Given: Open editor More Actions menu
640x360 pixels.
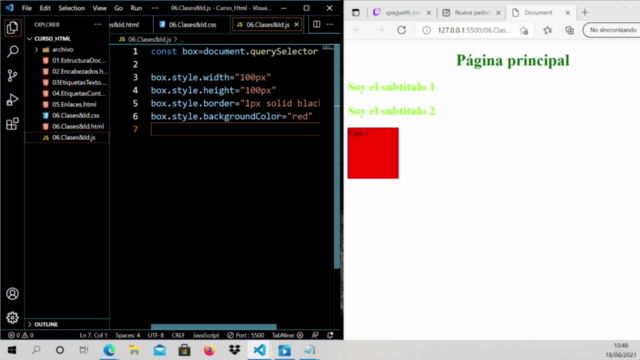Looking at the screenshot, I should (329, 24).
